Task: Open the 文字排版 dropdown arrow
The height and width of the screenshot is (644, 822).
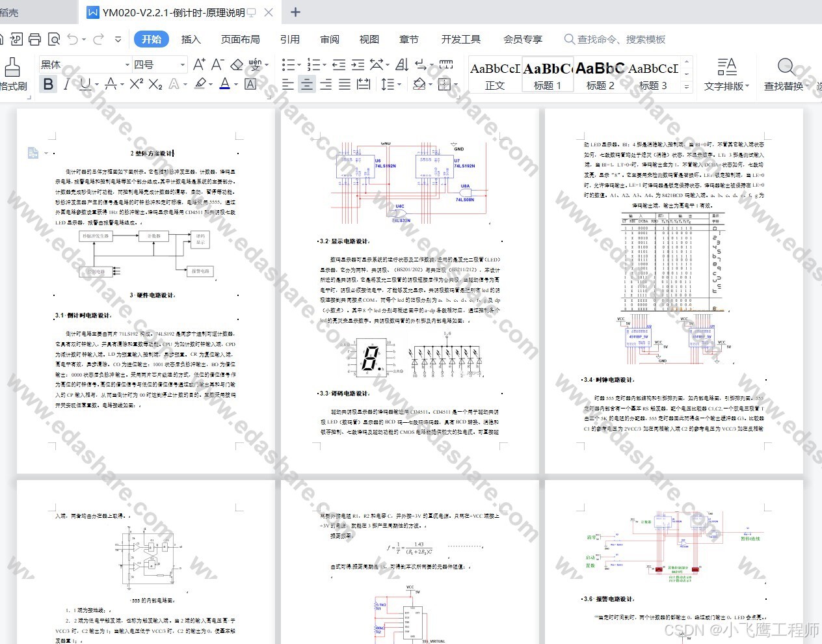Action: tap(747, 86)
